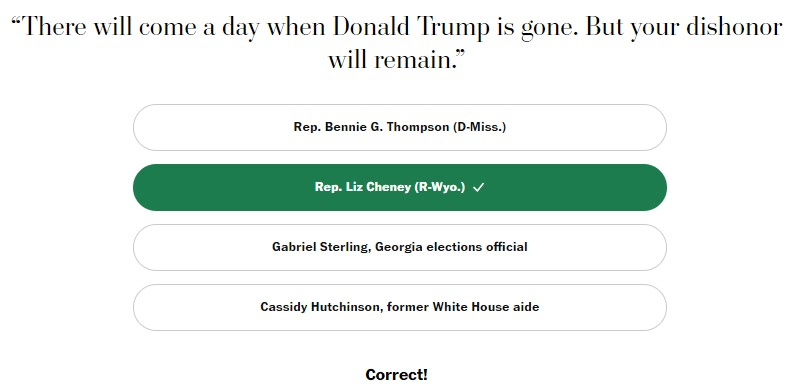Click the "Rep. Bennie G. Thompson" name text
Viewport: 796px width, 392px height.
(372, 127)
